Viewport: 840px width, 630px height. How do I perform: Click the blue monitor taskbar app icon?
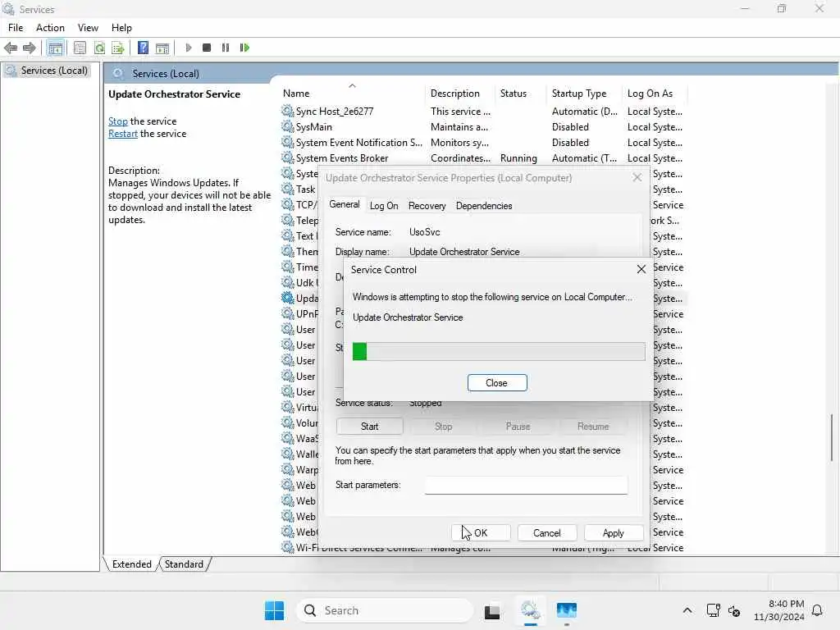(x=566, y=610)
